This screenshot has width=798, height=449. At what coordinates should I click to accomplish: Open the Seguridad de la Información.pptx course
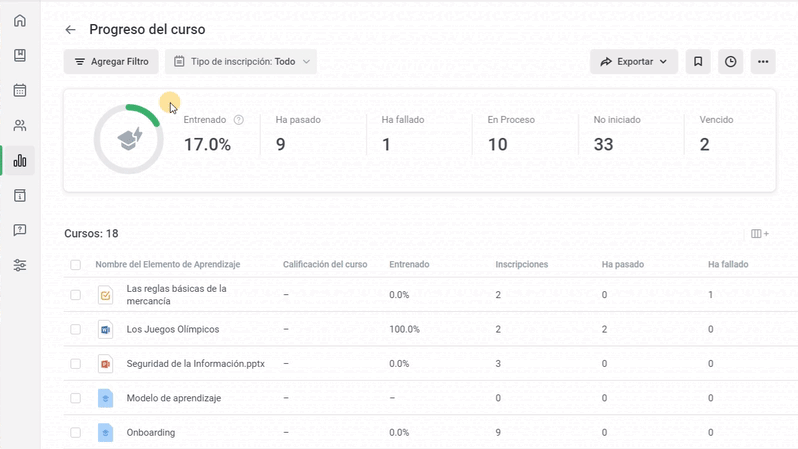click(195, 363)
